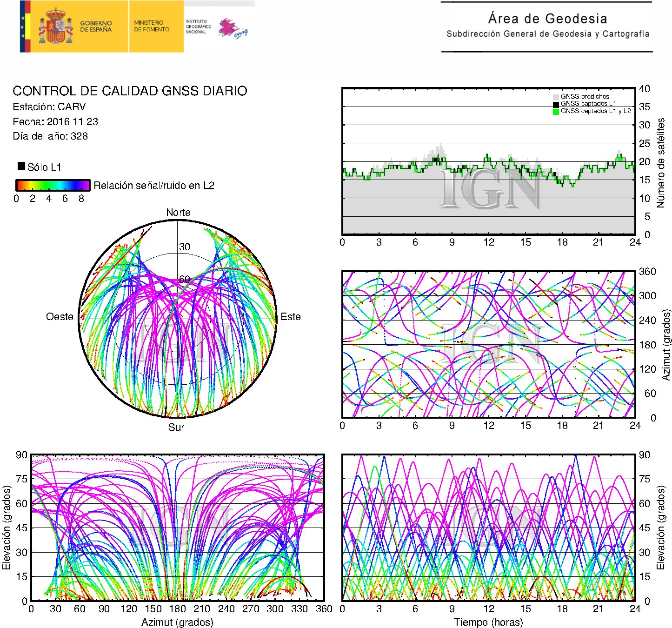
Task: Click the 'Azimut (grados)' vertical axis label
Action: (666, 345)
